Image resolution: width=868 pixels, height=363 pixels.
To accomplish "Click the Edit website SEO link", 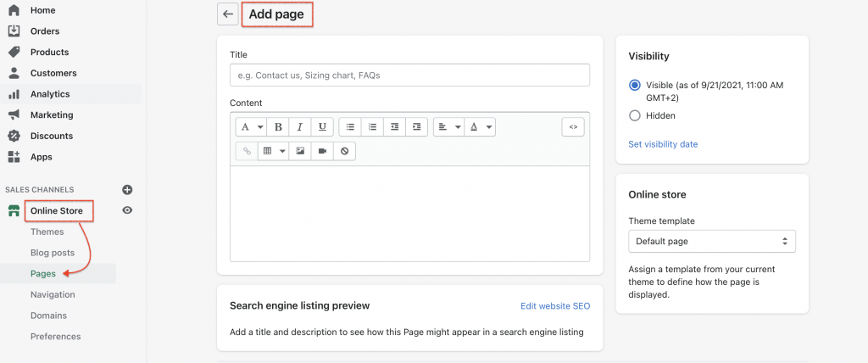I will tap(554, 305).
